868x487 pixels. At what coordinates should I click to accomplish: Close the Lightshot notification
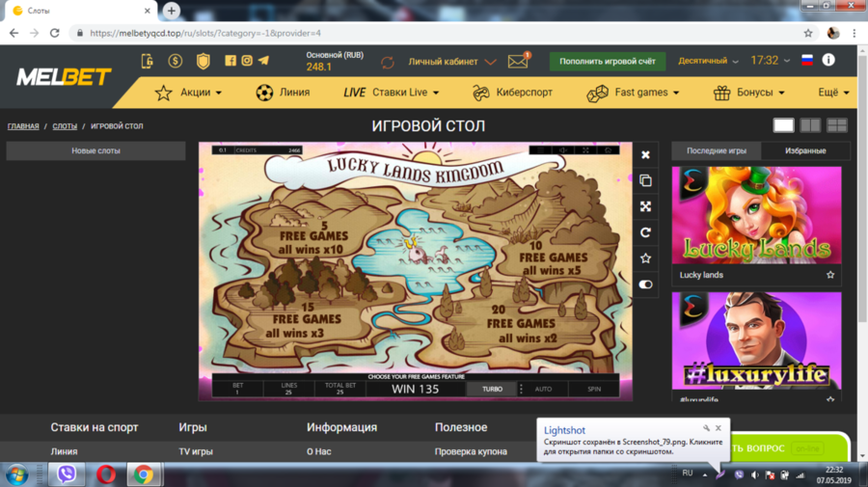tap(718, 428)
